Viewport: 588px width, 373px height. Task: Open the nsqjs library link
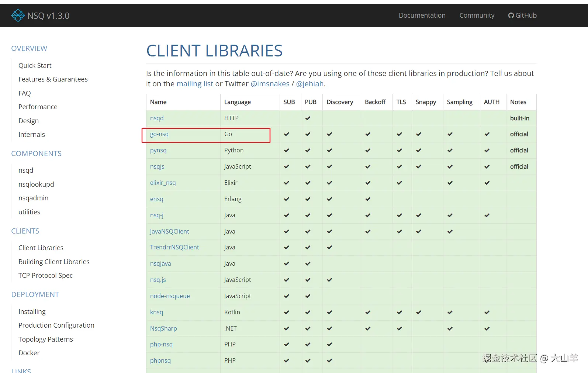pyautogui.click(x=157, y=167)
